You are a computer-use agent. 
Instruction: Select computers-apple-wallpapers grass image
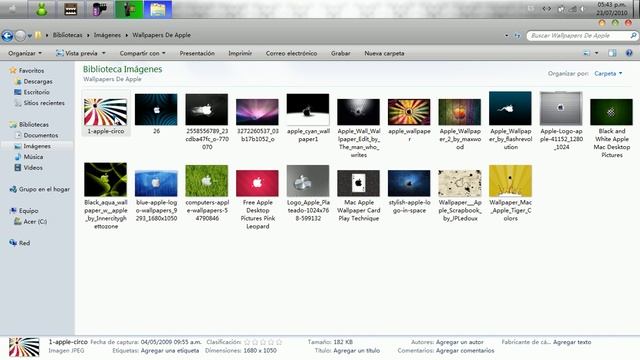[207, 181]
